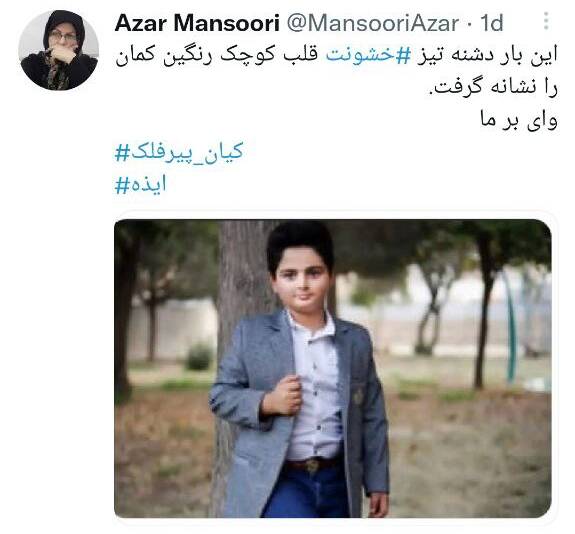Click the Azar Mansoori display name
575x534 pixels.
[x=197, y=23]
